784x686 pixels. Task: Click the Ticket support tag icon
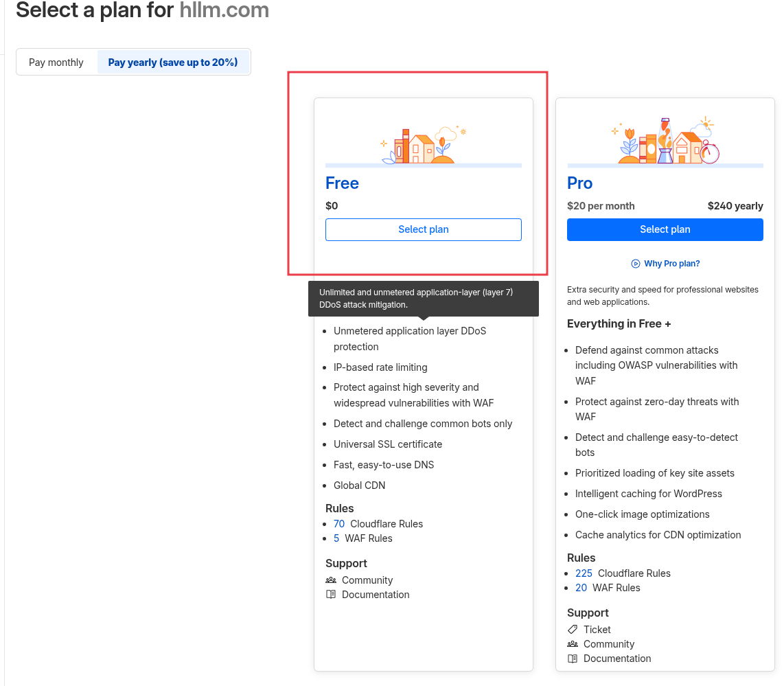[x=573, y=629]
